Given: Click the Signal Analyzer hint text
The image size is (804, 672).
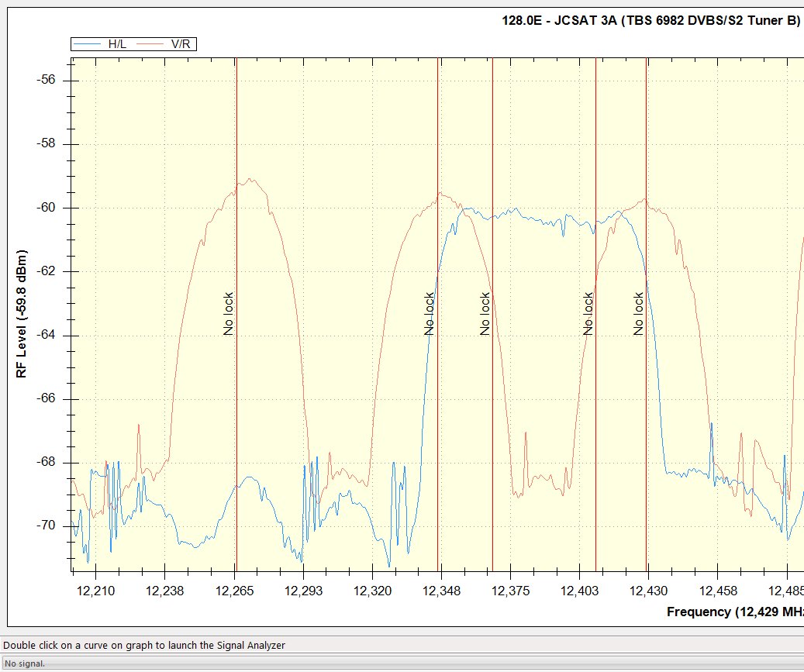Looking at the screenshot, I should 144,646.
